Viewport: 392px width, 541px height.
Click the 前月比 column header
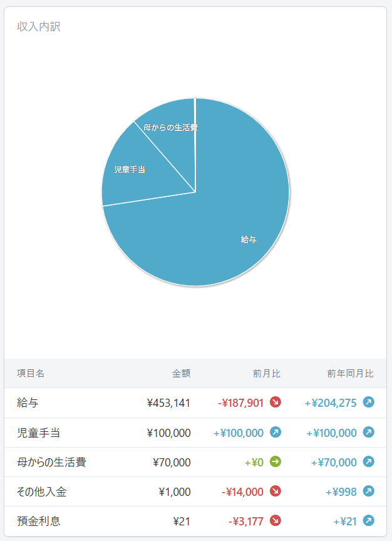267,374
